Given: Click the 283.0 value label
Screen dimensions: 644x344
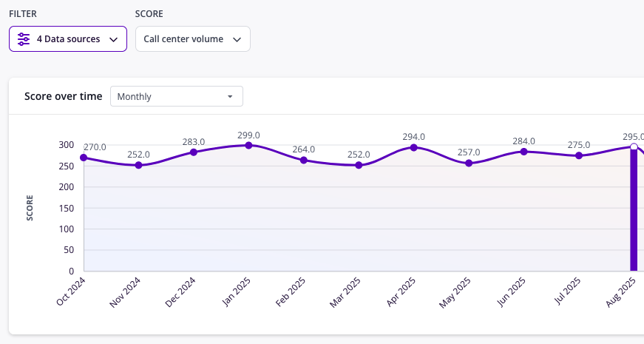Looking at the screenshot, I should click(x=194, y=142).
